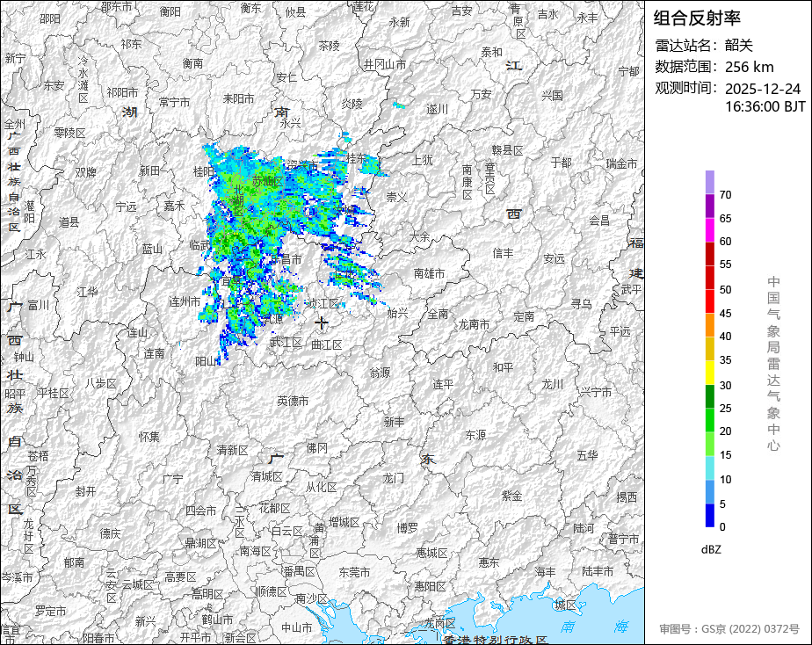The height and width of the screenshot is (645, 812).
Task: Click the 信丰 map label
Action: pyautogui.click(x=503, y=253)
